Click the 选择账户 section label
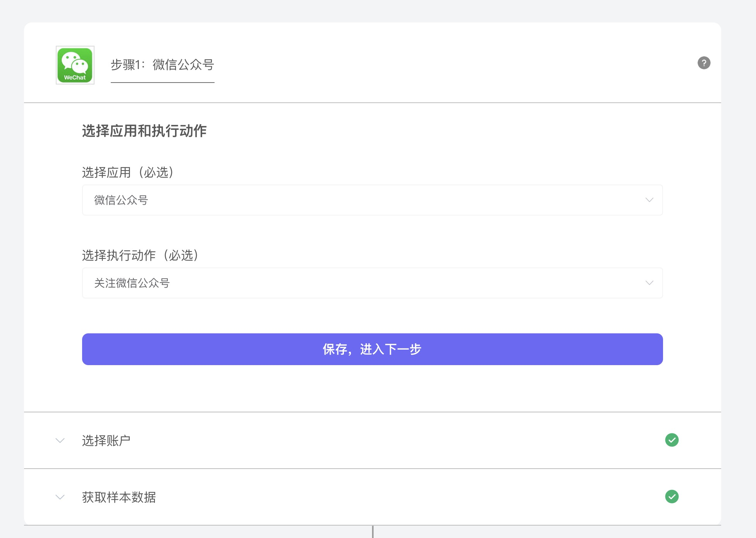756x538 pixels. [106, 441]
